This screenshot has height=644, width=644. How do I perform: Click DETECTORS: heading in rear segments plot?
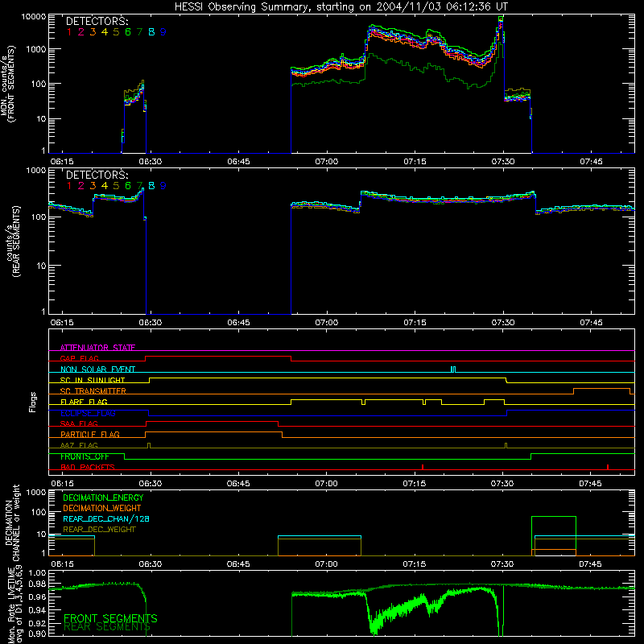point(97,175)
